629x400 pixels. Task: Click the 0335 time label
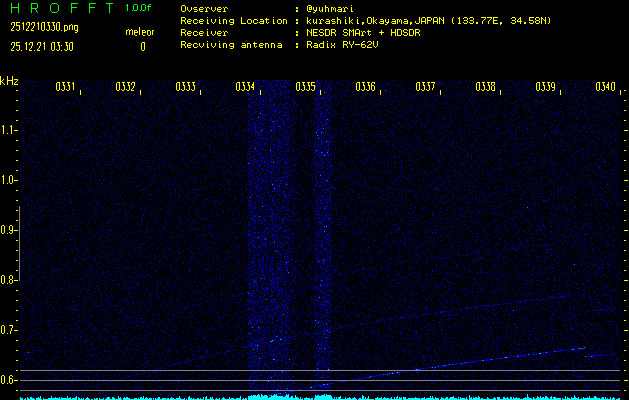coord(305,87)
